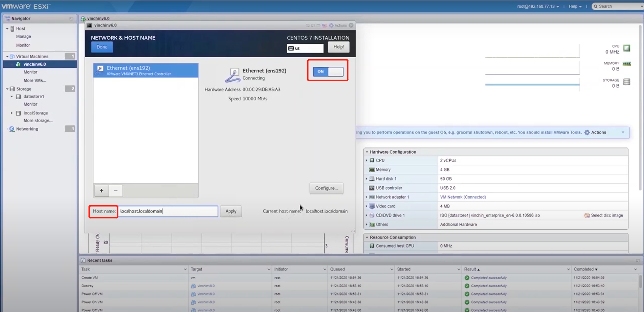Click the Virtual Machines icon in Navigator
This screenshot has height=312, width=644.
[12, 57]
